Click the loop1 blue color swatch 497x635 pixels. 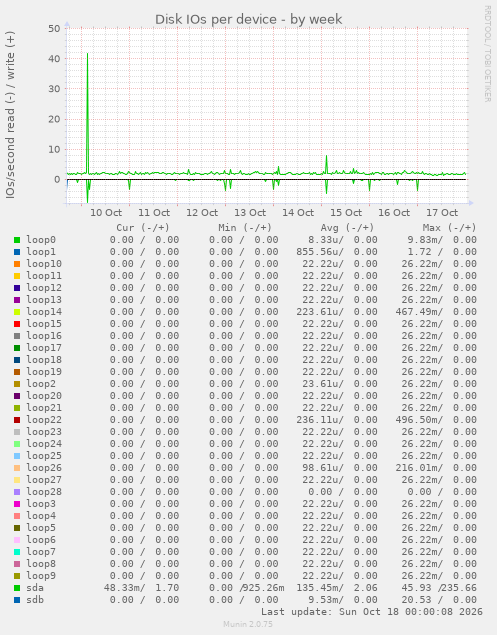[17, 252]
